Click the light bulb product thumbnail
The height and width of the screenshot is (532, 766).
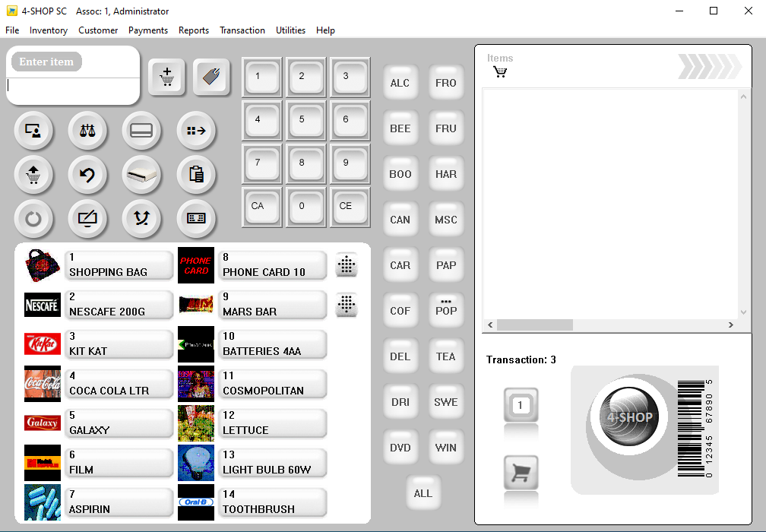click(x=196, y=463)
